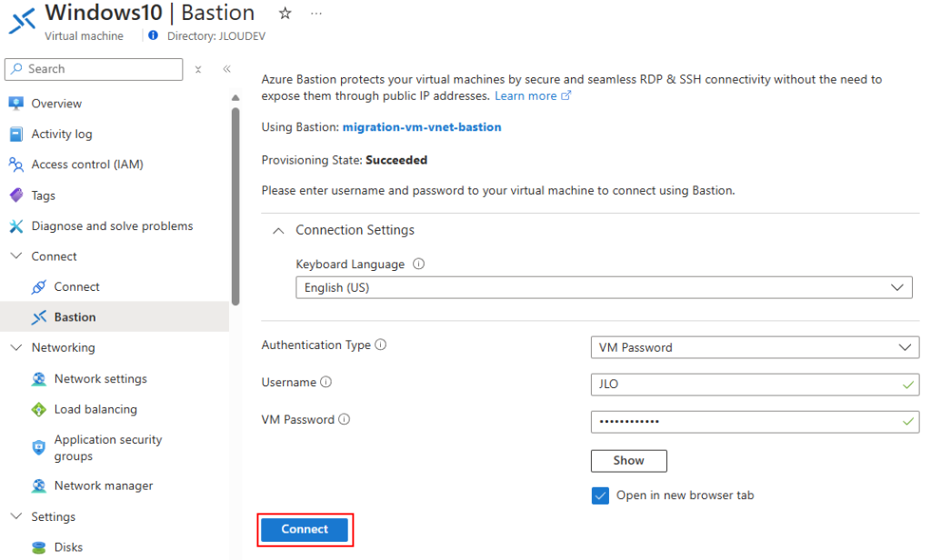Open the more options ellipsis in header
Screen dimensions: 931x560
(x=315, y=13)
